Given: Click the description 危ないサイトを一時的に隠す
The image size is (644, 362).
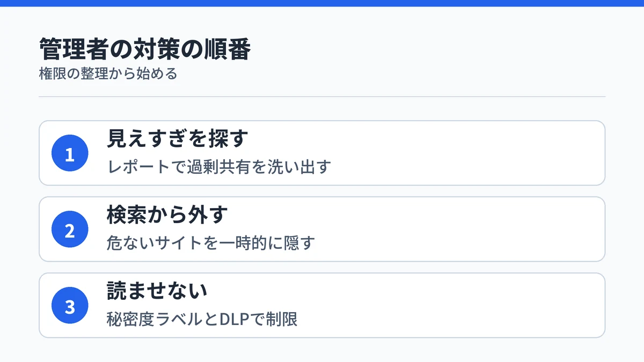Looking at the screenshot, I should tap(210, 243).
